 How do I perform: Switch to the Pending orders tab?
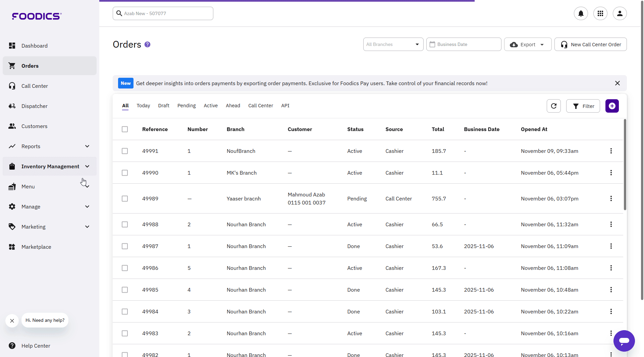(186, 106)
